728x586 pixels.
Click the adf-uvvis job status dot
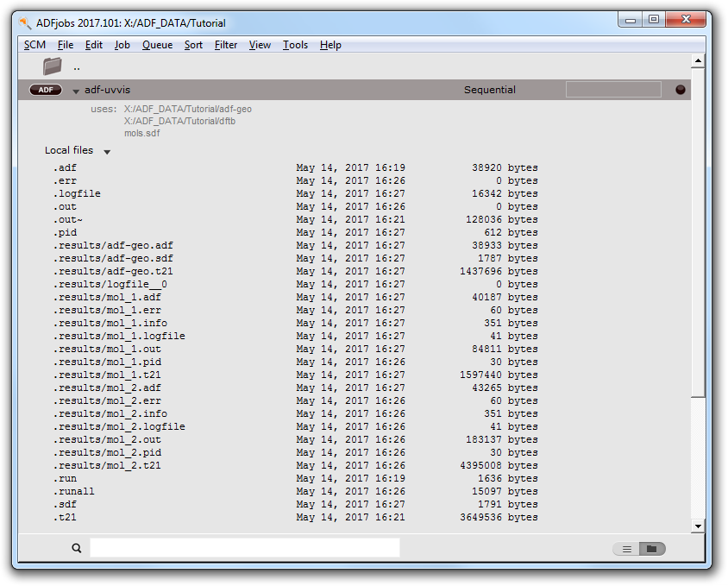[x=681, y=90]
